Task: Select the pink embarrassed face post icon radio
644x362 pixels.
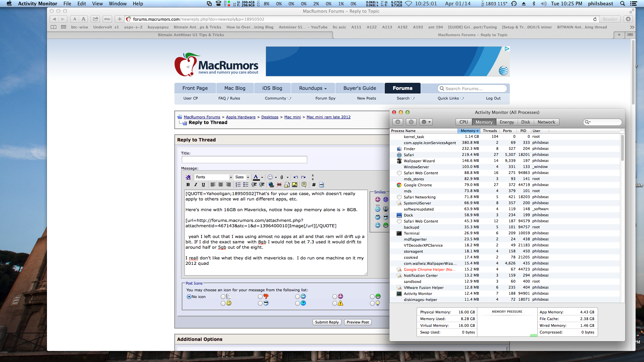Action: 335,297
